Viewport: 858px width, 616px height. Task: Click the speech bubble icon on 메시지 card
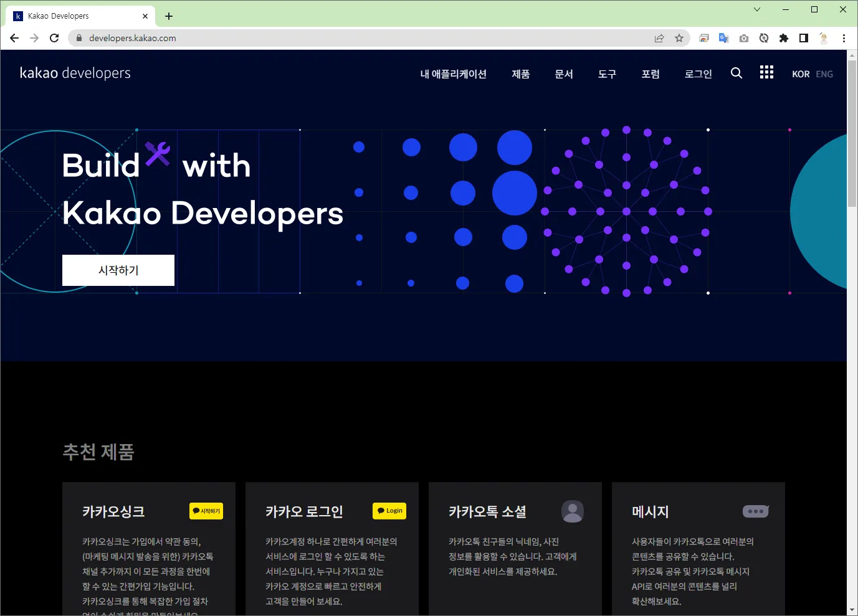pyautogui.click(x=756, y=511)
